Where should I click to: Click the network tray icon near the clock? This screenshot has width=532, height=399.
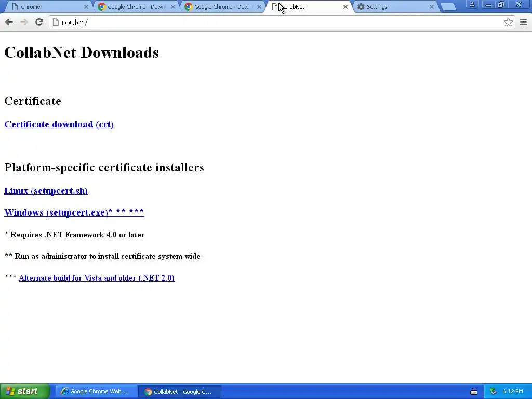tap(493, 392)
